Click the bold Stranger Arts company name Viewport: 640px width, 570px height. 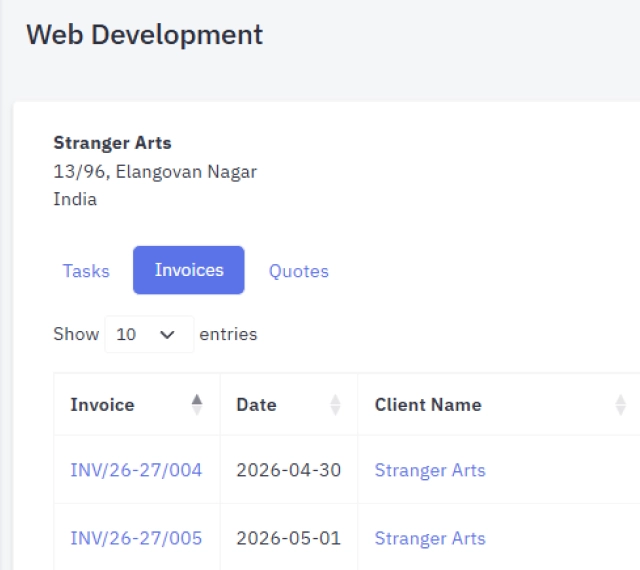(x=112, y=143)
